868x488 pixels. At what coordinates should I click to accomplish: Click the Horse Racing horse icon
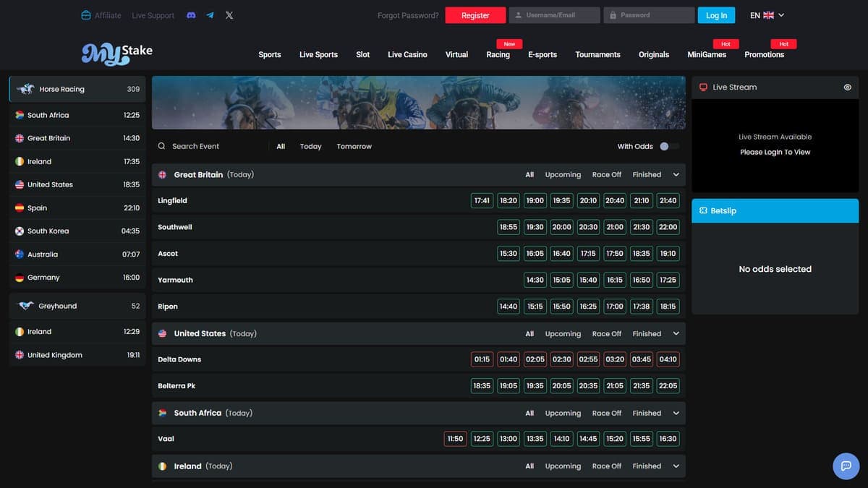point(26,89)
